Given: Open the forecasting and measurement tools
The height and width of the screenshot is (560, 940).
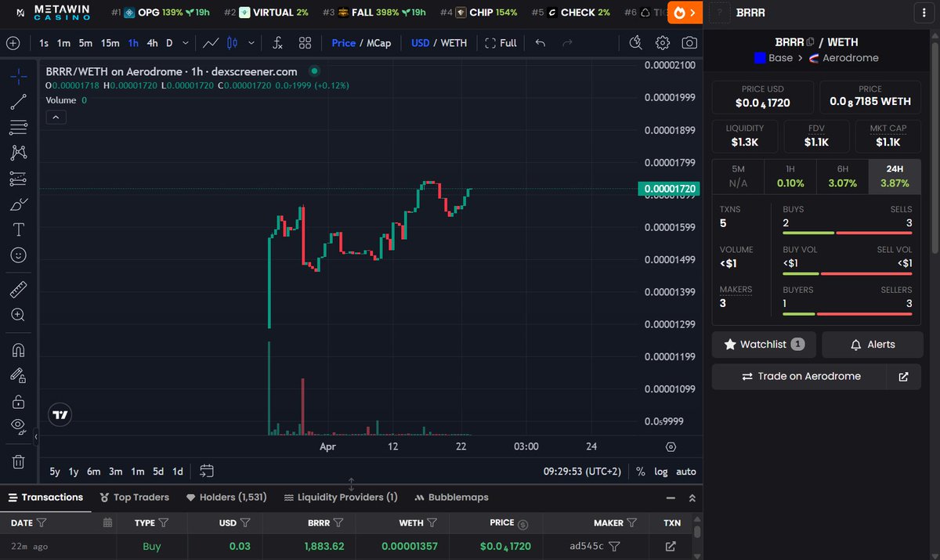Looking at the screenshot, I should tap(19, 179).
